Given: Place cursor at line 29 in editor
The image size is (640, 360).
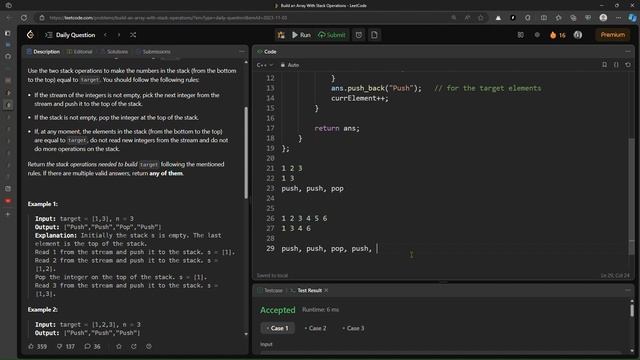Looking at the screenshot, I should 329,249.
